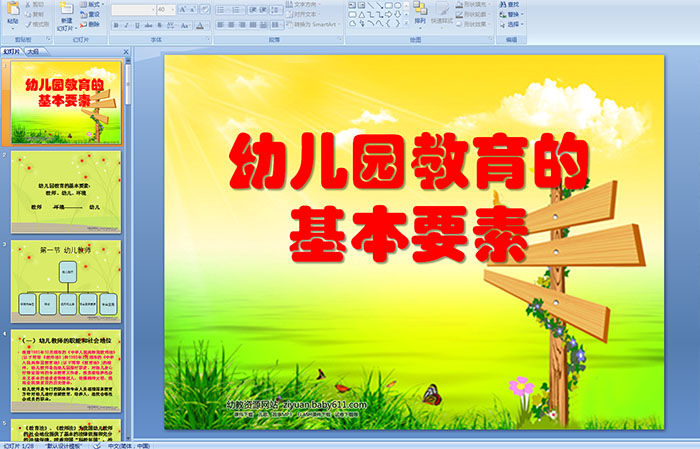
Task: Close the slide thumbnail pane
Action: [126, 52]
